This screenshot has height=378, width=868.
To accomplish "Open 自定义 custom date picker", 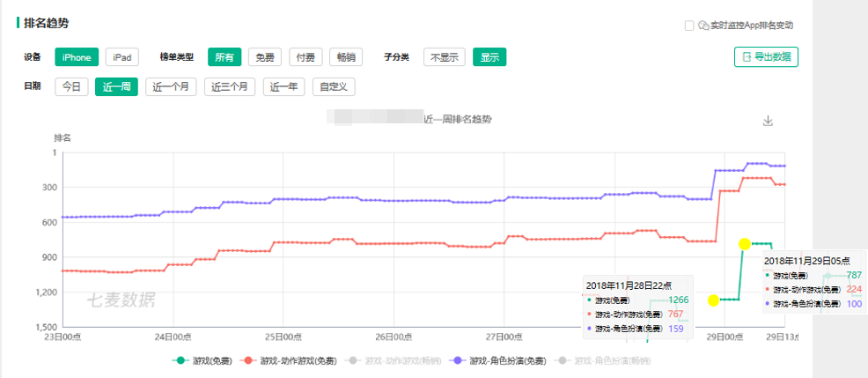I will pos(334,86).
